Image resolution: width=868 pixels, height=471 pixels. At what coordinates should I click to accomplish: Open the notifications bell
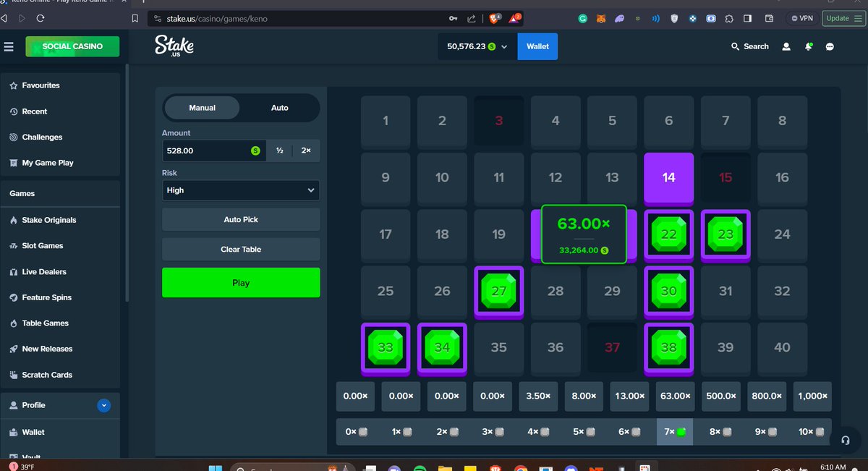808,46
